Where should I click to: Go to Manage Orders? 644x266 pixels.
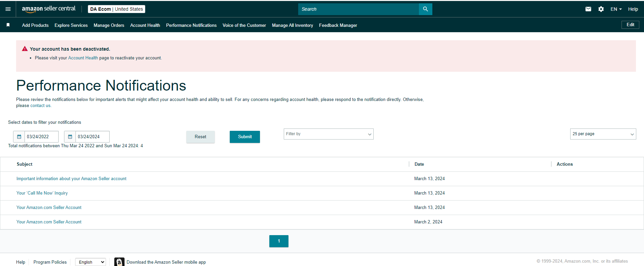pyautogui.click(x=109, y=25)
